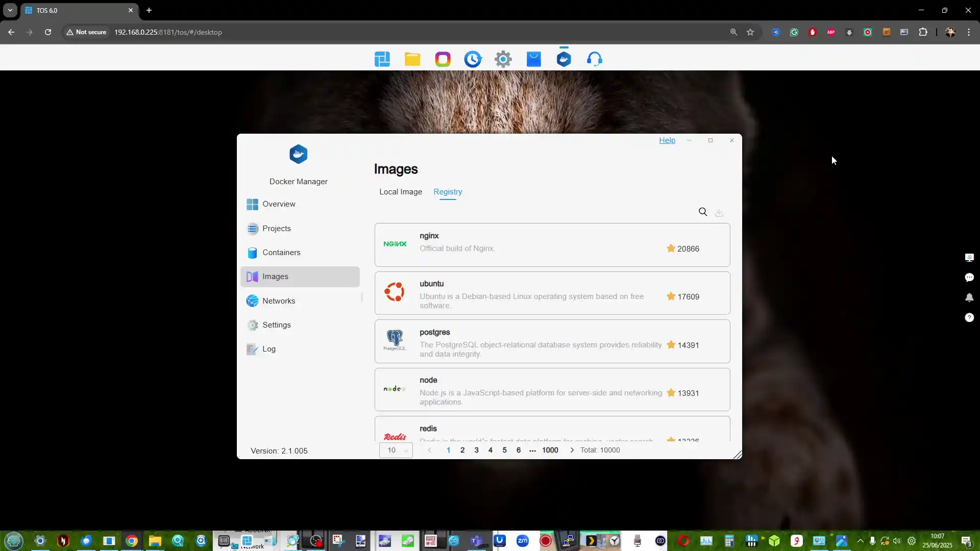Open the headset support icon in dock
This screenshot has width=980, height=551.
coord(594,59)
